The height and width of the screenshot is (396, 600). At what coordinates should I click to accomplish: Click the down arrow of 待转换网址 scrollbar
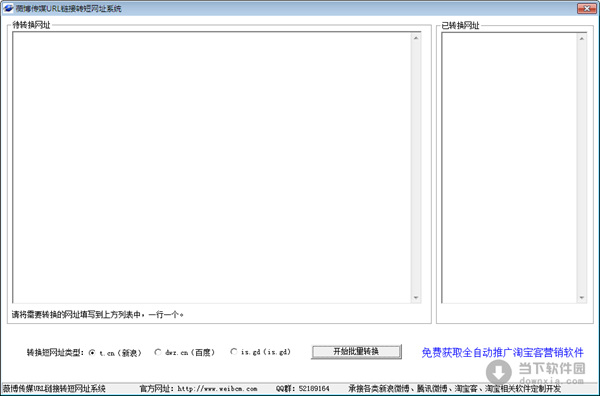tap(416, 298)
